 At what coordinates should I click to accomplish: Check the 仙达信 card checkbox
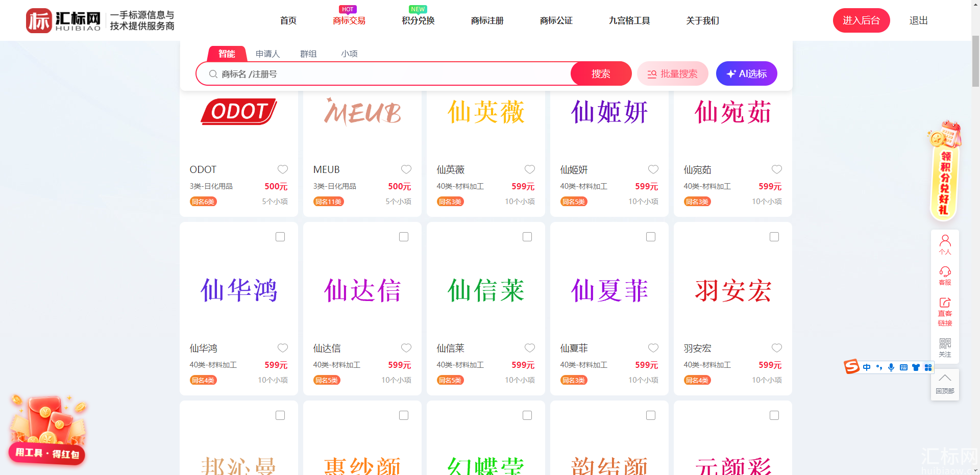coord(404,237)
